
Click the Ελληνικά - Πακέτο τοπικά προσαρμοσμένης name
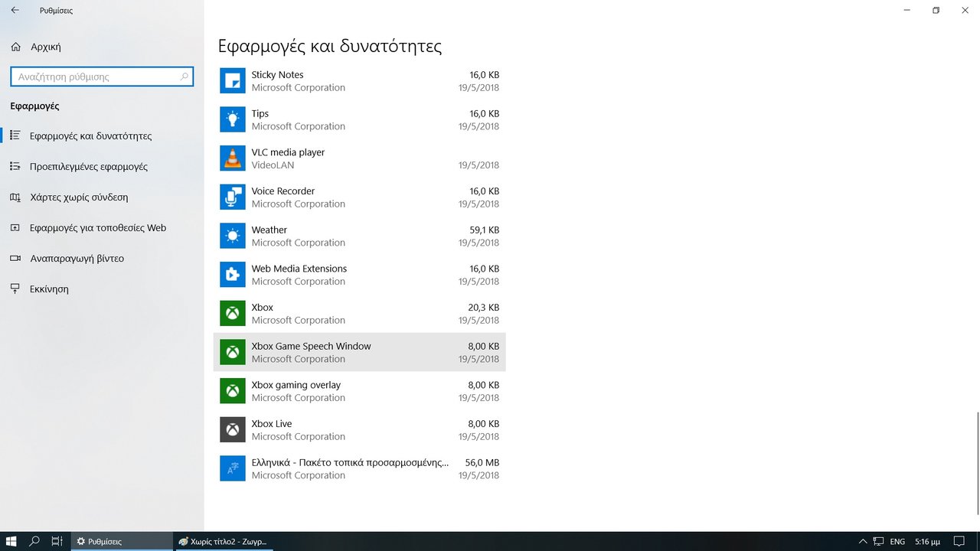tap(351, 462)
